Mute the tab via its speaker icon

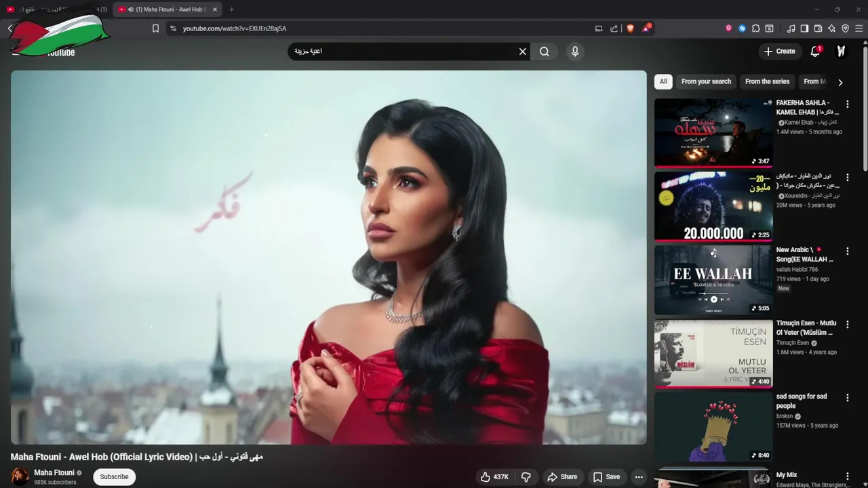[130, 9]
